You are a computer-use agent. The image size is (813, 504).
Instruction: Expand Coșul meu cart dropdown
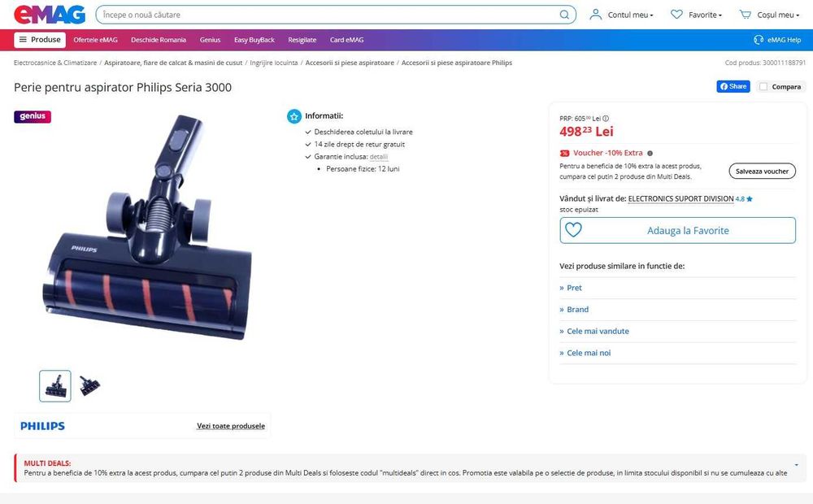(x=769, y=15)
